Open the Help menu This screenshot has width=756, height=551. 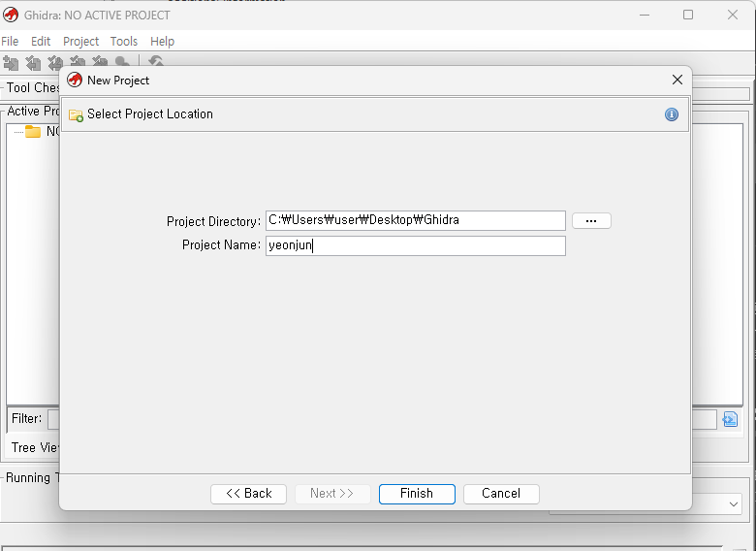tap(162, 42)
